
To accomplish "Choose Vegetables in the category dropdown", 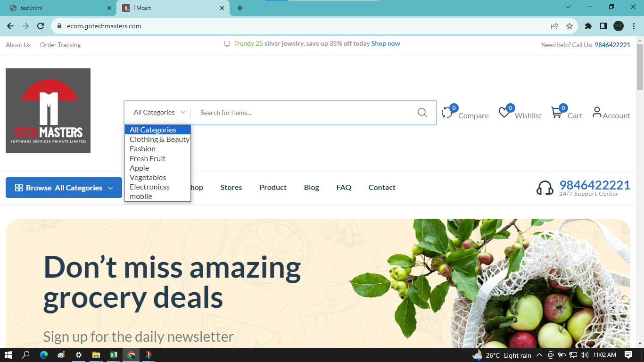I will pyautogui.click(x=148, y=178).
